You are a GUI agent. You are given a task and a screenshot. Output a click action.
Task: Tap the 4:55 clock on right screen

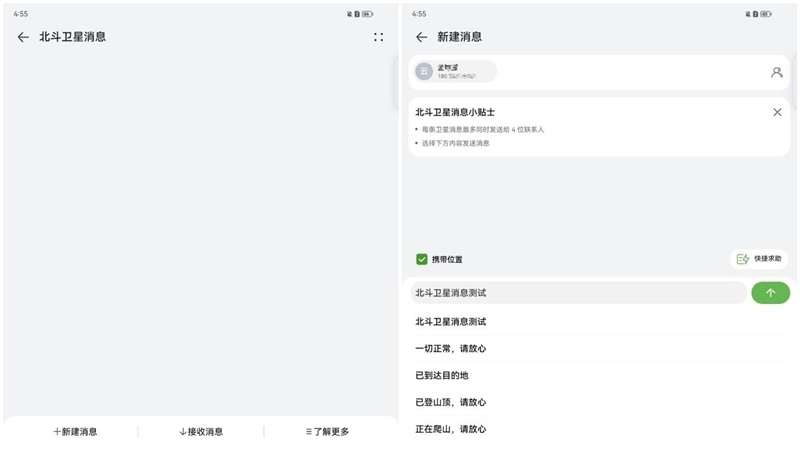(419, 14)
